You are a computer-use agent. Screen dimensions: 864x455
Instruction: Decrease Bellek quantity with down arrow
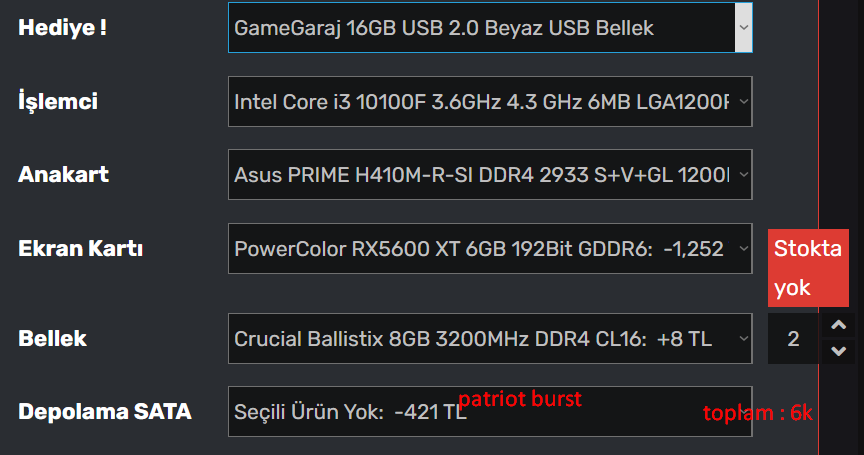pyautogui.click(x=839, y=351)
